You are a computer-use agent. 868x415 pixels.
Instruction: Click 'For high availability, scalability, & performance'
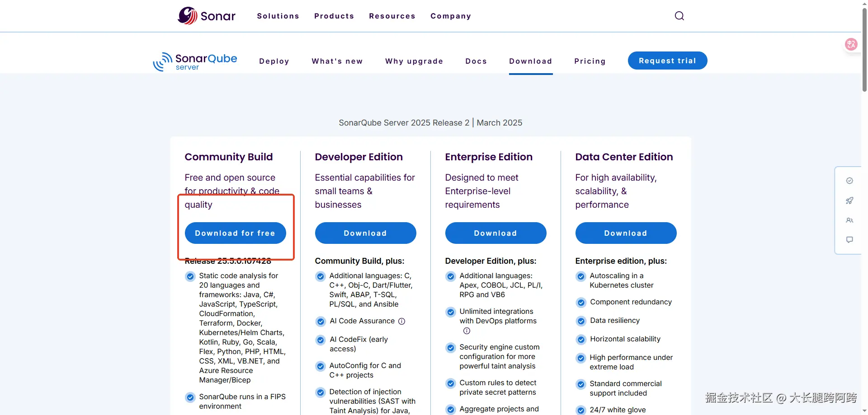pos(616,191)
